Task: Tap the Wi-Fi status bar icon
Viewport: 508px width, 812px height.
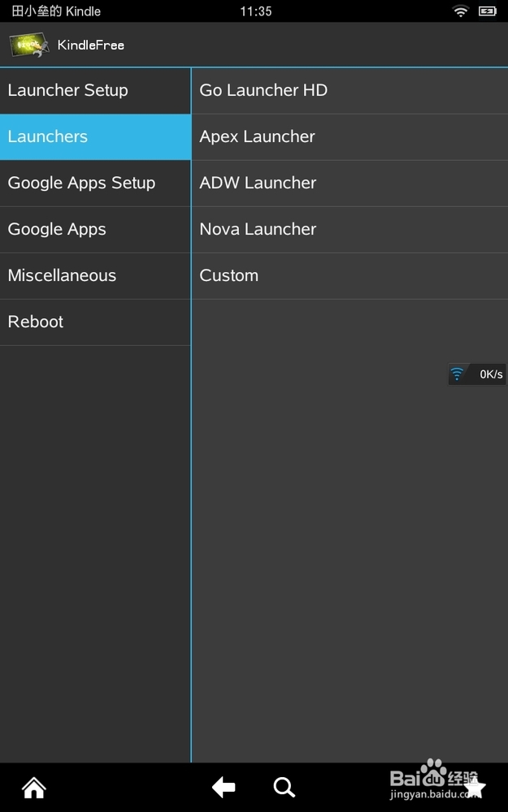Action: [x=461, y=11]
